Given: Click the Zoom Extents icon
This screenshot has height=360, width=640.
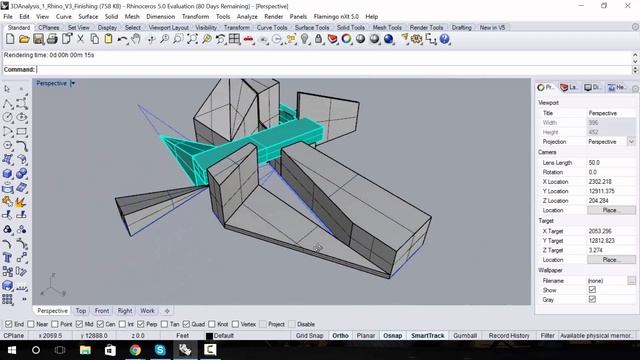Looking at the screenshot, I should pos(192,39).
